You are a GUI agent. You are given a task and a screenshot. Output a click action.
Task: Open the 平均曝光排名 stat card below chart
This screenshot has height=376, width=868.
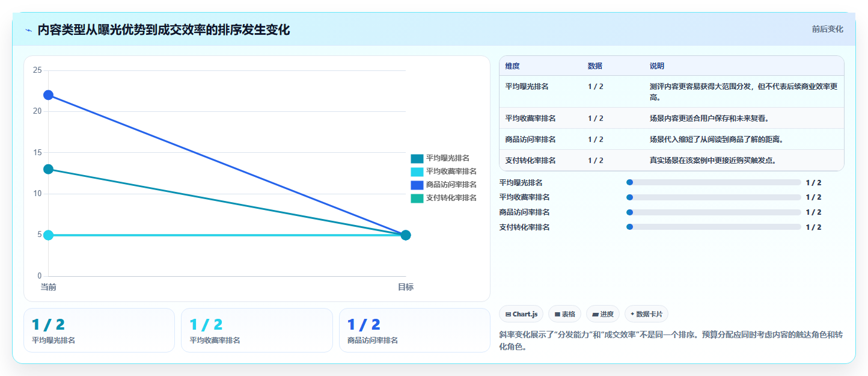point(99,330)
